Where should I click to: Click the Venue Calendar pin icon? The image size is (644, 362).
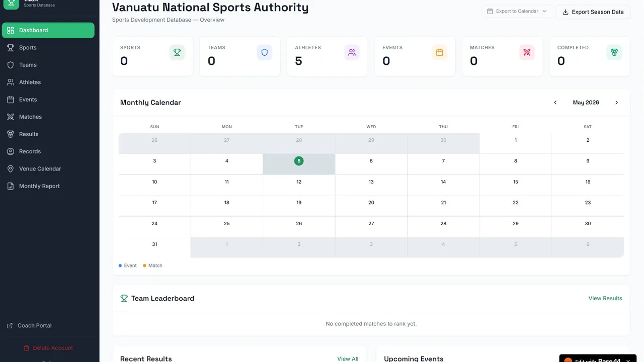pos(10,169)
